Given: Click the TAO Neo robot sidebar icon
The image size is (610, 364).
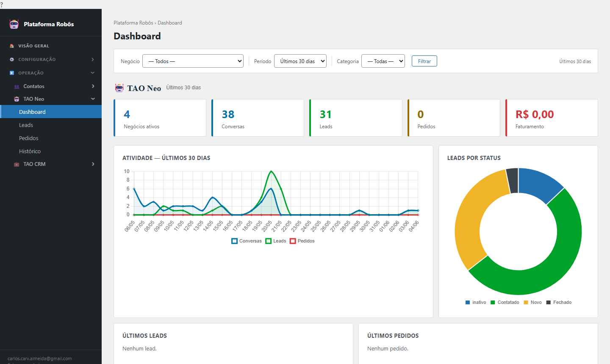Looking at the screenshot, I should 17,99.
